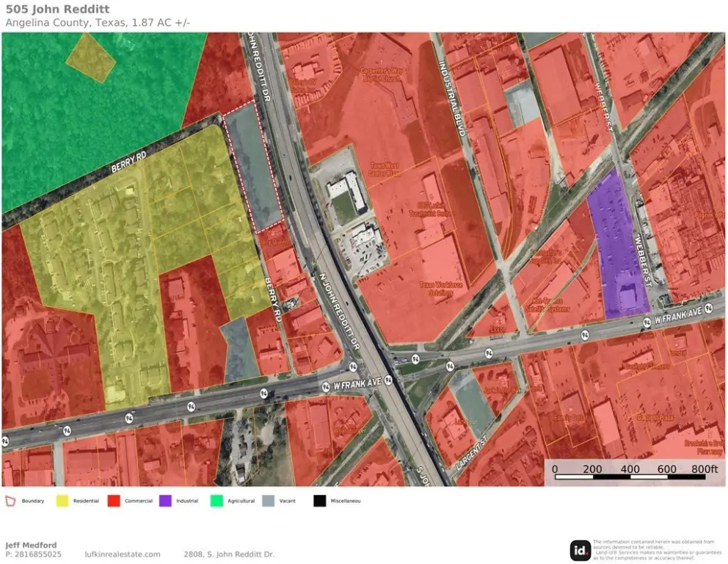The height and width of the screenshot is (564, 728).
Task: Click the 505 John Redditt title
Action: [58, 10]
